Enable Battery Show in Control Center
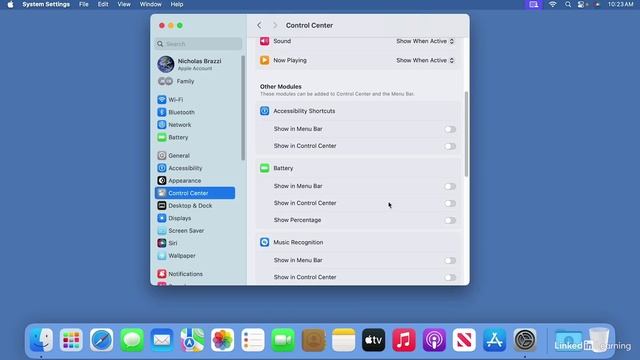 450,203
